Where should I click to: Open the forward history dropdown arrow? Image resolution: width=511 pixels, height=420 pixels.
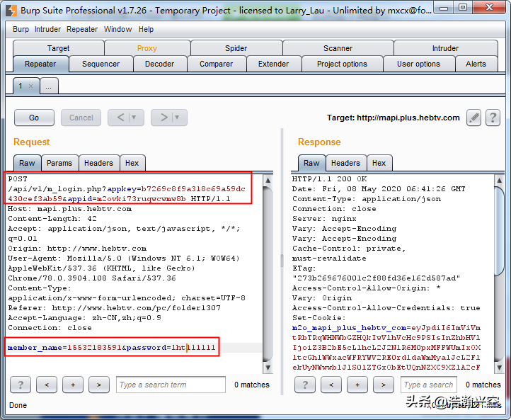[x=177, y=118]
